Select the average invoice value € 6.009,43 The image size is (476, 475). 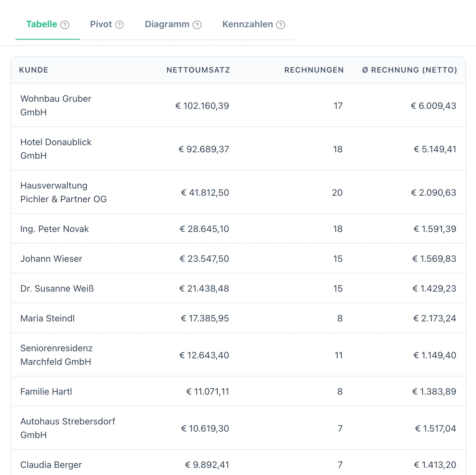[x=434, y=106]
